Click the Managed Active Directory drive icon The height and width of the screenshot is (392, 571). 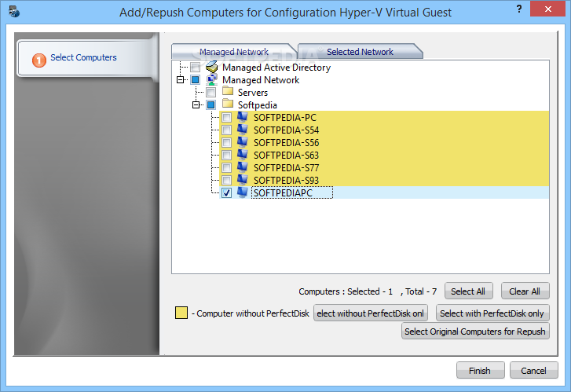[211, 67]
